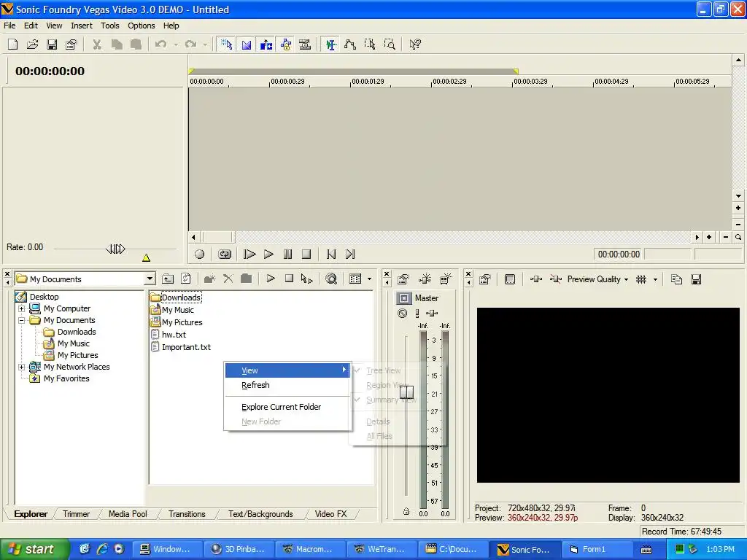Switch to 3D Pinball taskbar button

239,550
